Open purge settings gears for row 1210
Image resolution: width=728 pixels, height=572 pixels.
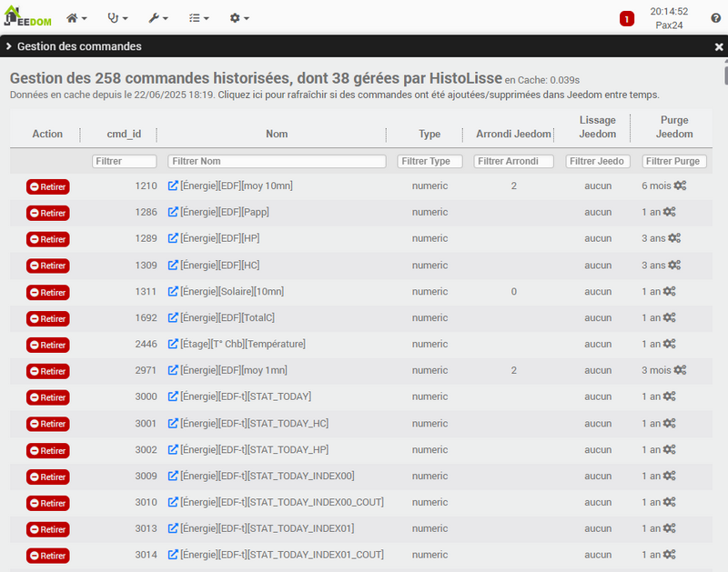click(x=680, y=186)
